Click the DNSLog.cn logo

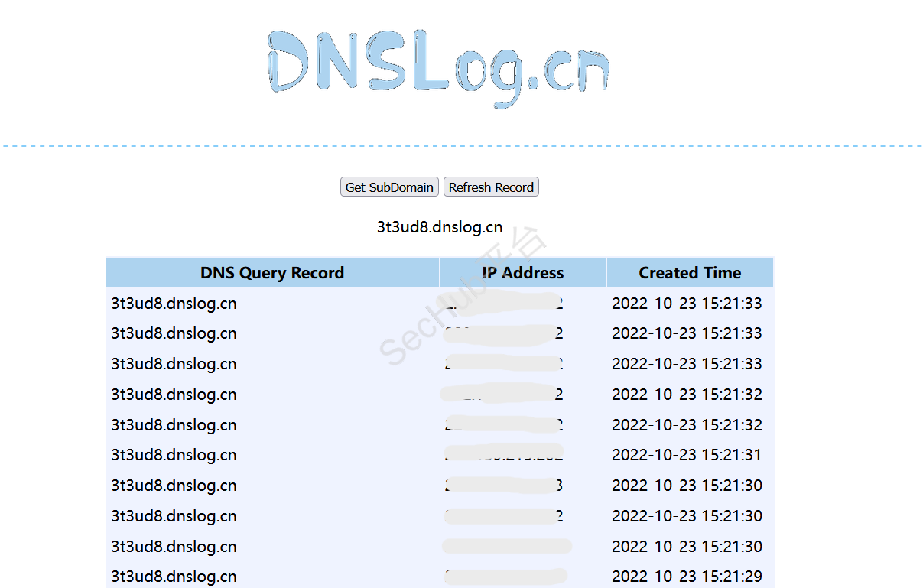(x=438, y=69)
